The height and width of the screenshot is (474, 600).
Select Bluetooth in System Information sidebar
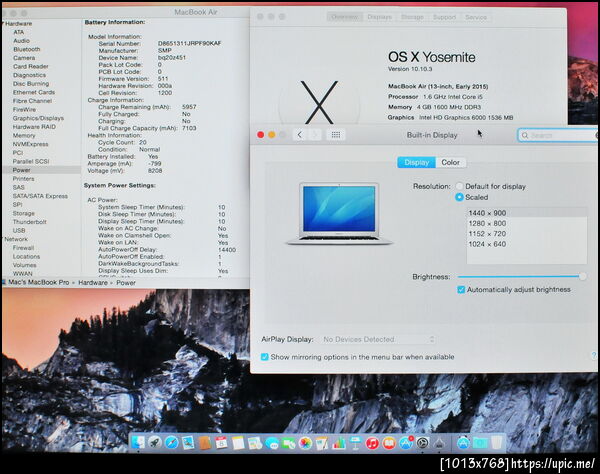coord(27,49)
